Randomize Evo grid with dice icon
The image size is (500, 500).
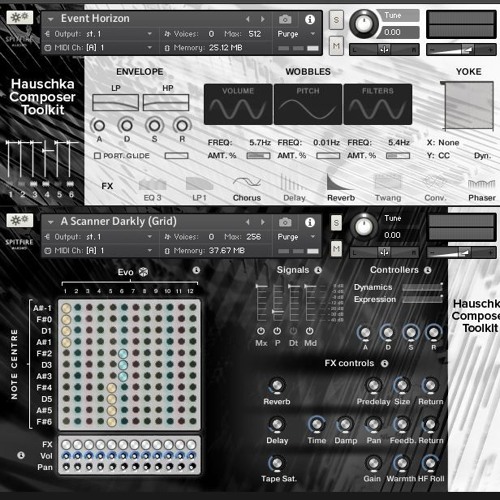point(143,272)
